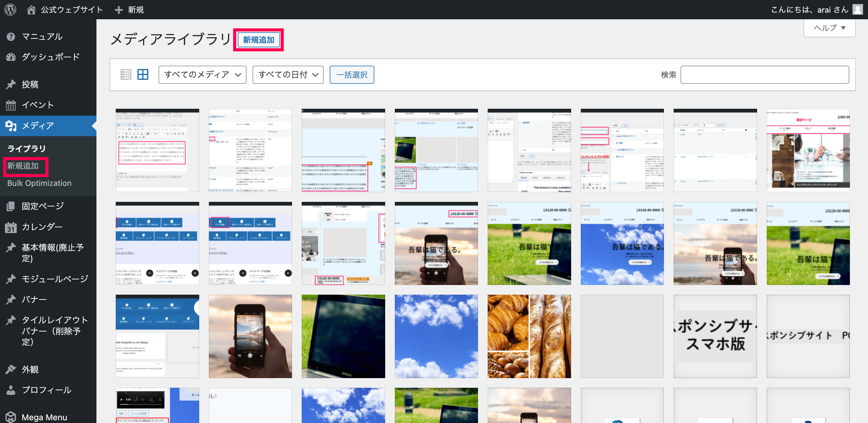868x423 pixels.
Task: Click the 新規追加 button next to the title
Action: [x=259, y=40]
